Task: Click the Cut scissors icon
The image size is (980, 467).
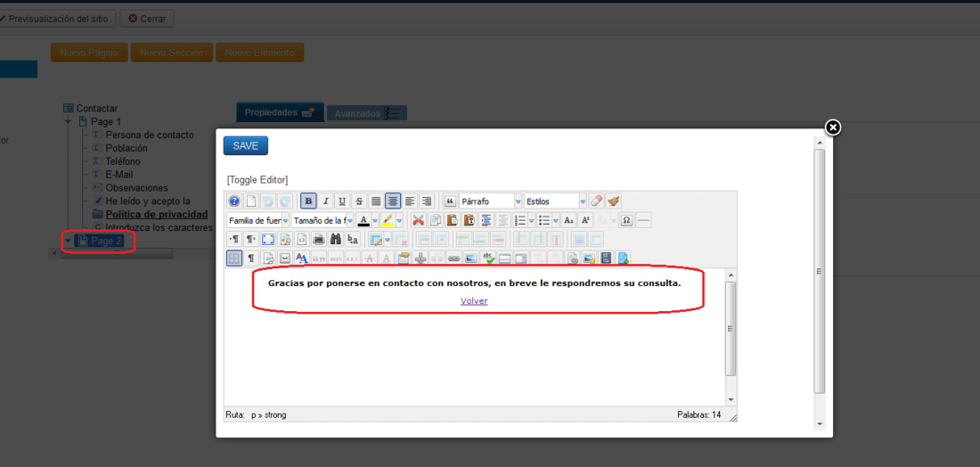Action: pos(418,221)
